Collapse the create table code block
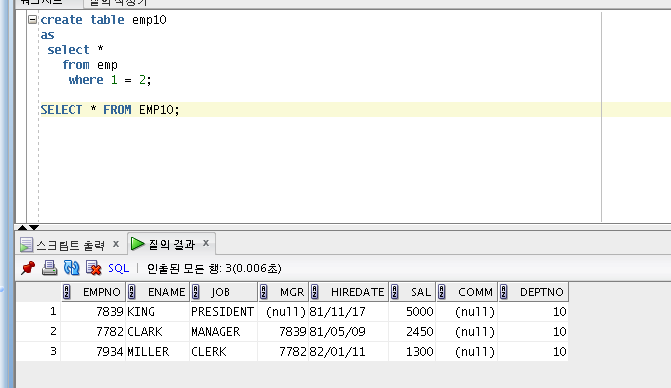 pyautogui.click(x=32, y=19)
